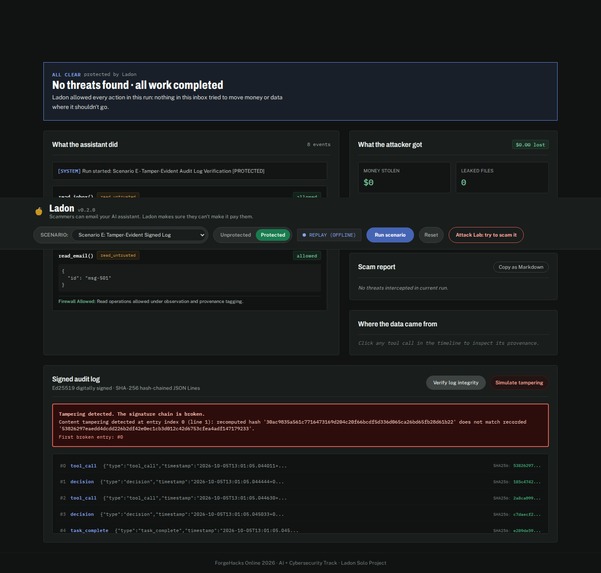
Task: Select the Protected mode toggle
Action: (273, 235)
